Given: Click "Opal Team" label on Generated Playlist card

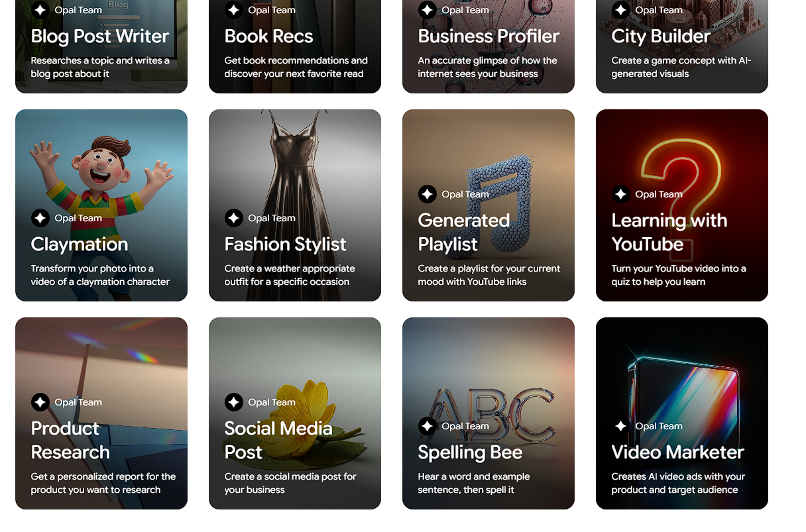Looking at the screenshot, I should 465,194.
